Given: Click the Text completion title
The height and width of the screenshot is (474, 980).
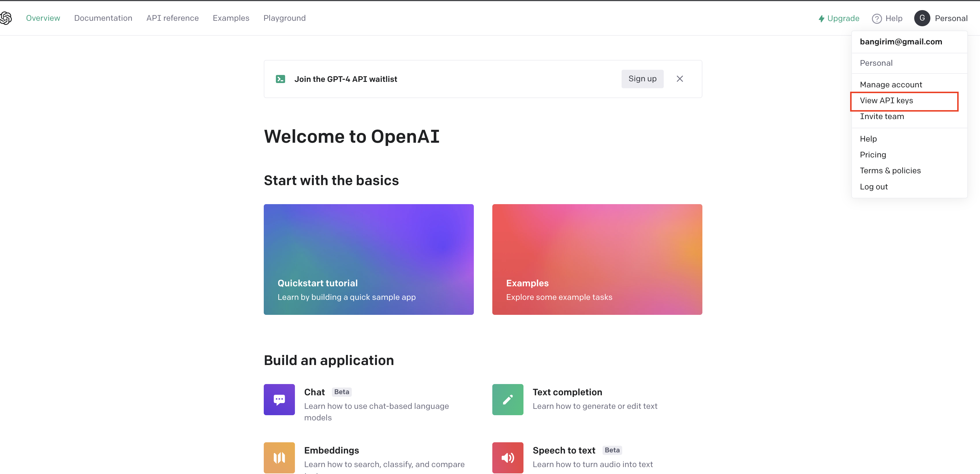Looking at the screenshot, I should coord(567,392).
